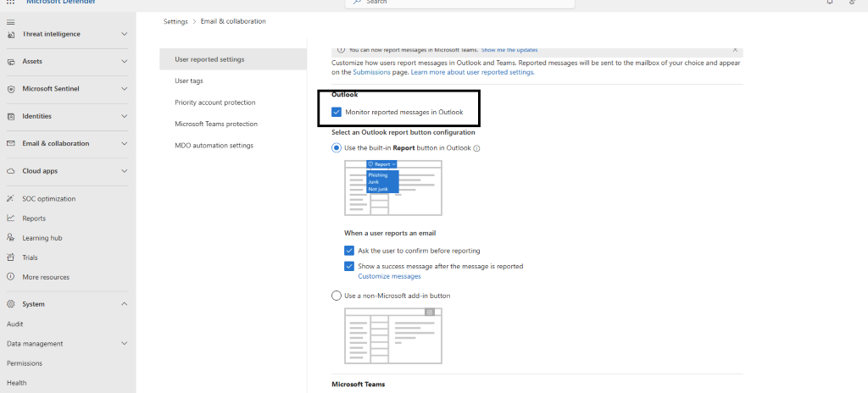The width and height of the screenshot is (868, 393).
Task: Open Reports via the chart icon
Action: pos(10,218)
